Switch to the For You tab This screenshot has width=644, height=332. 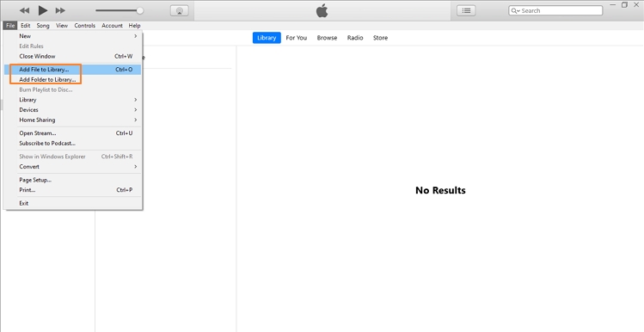point(296,38)
